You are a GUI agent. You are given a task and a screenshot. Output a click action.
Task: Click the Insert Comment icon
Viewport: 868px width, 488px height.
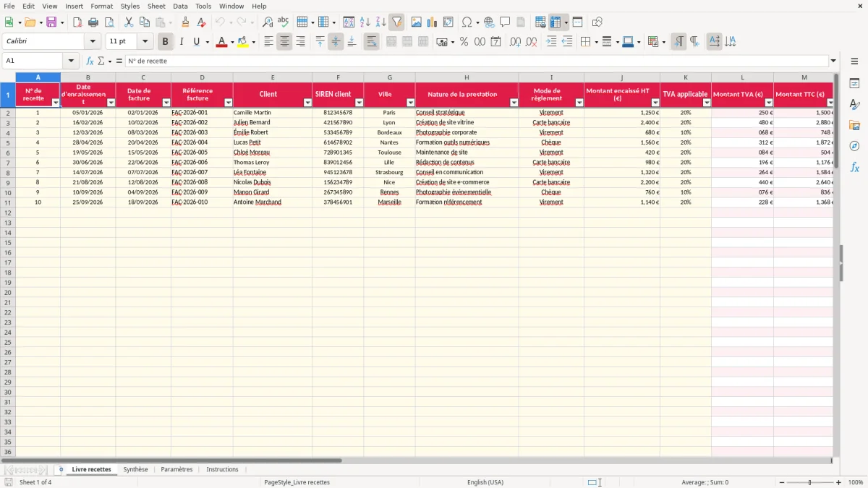(505, 22)
